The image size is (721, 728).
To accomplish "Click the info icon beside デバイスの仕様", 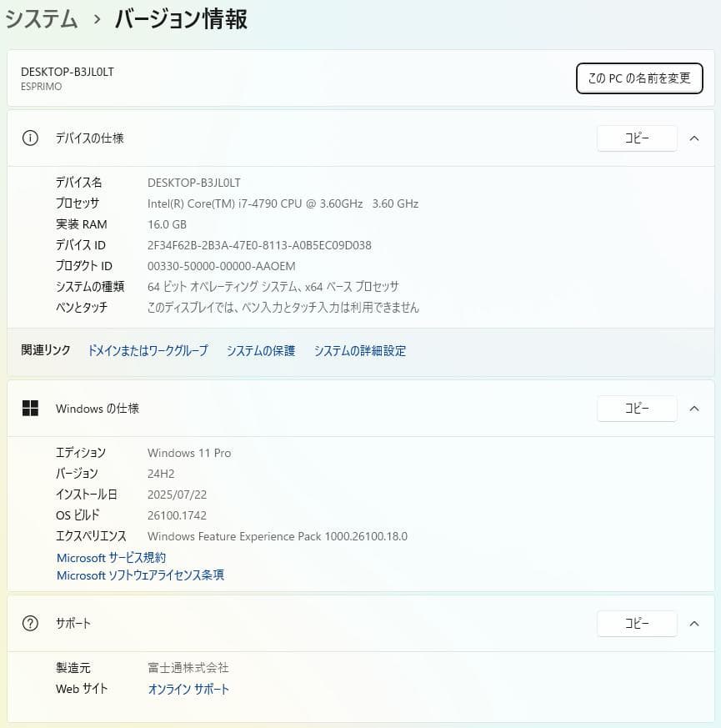I will (x=30, y=138).
